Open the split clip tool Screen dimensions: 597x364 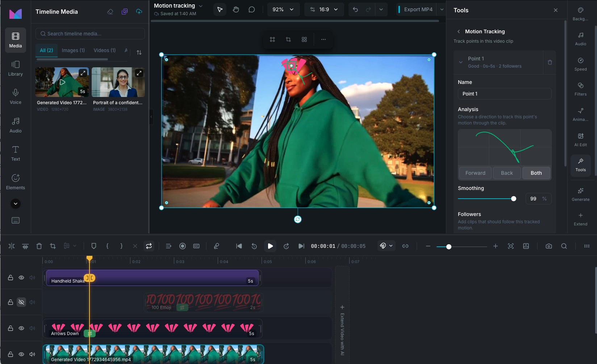click(x=11, y=246)
